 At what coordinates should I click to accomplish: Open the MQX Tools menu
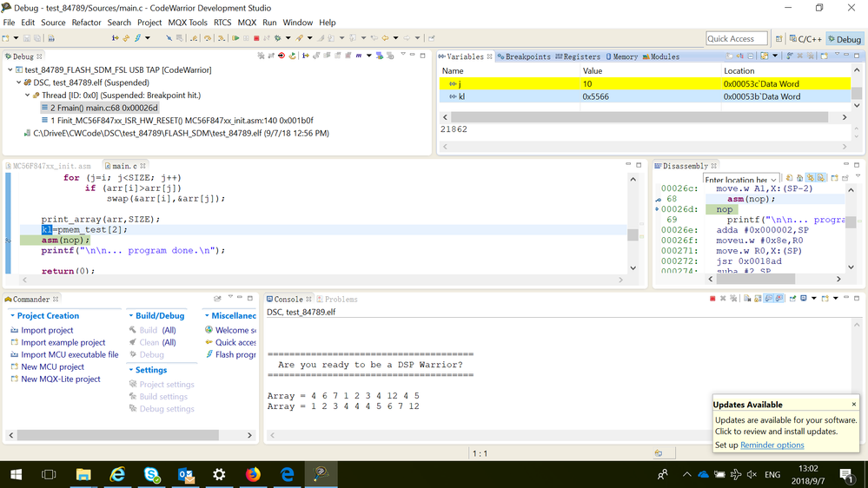[188, 22]
